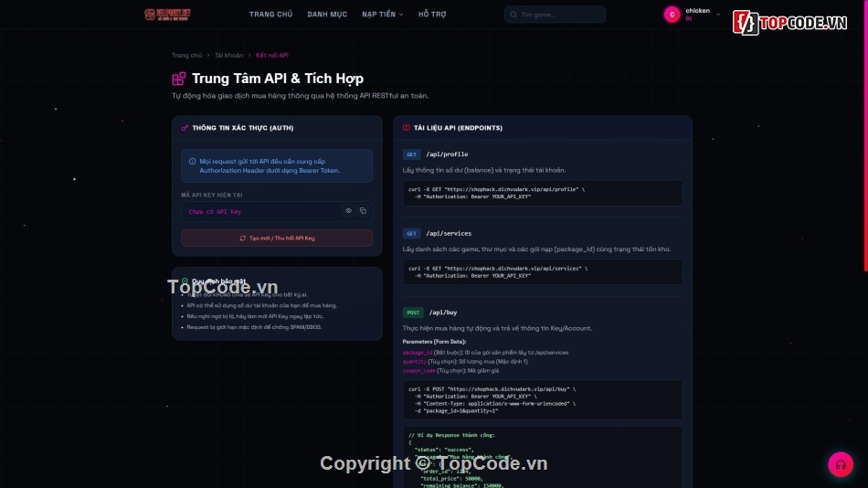The image size is (868, 488).
Task: Click the refresh icon in the API Key button
Action: [x=242, y=239]
